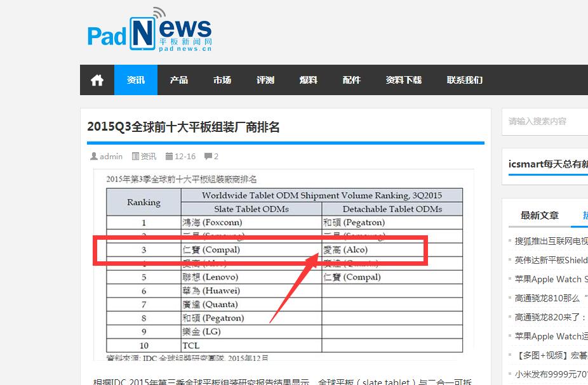Open the 搜狐推出互联网电视 article link

pyautogui.click(x=551, y=241)
